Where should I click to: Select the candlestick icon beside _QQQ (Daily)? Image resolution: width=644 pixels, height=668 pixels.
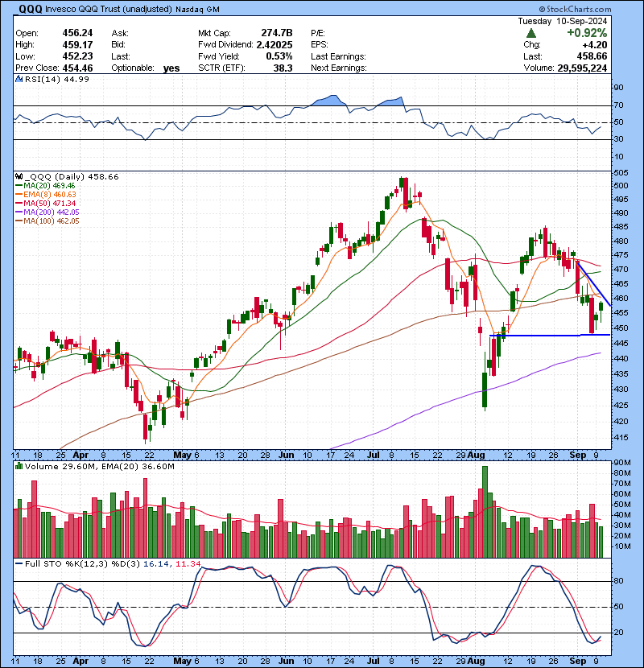pos(18,176)
